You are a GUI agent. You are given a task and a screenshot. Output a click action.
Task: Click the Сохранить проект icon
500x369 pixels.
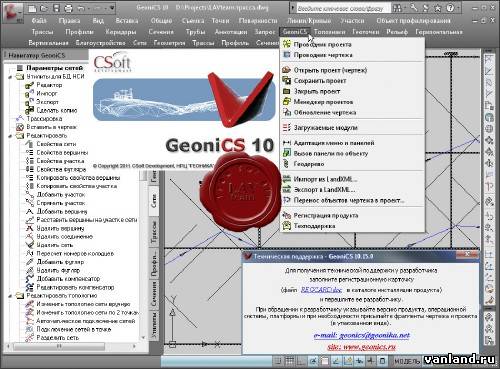(286, 80)
